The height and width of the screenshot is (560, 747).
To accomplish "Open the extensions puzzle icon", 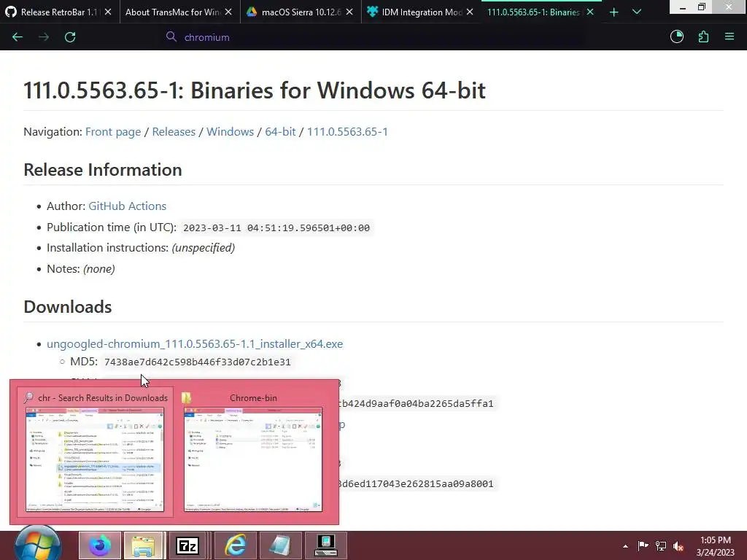I will (x=703, y=36).
